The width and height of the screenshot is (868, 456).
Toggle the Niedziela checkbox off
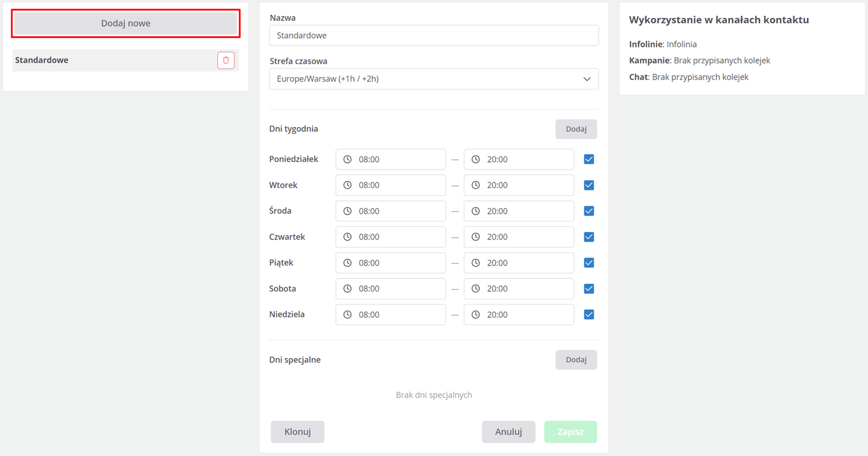coord(589,315)
